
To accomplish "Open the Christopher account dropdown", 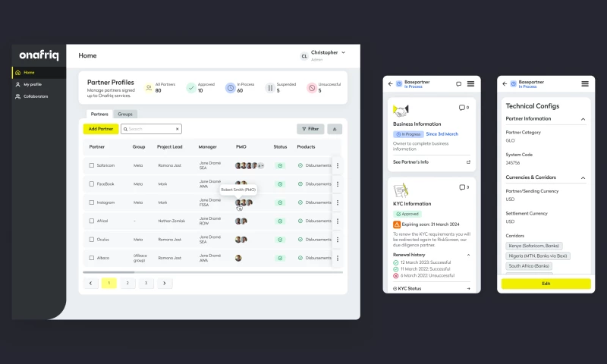I will pyautogui.click(x=343, y=52).
